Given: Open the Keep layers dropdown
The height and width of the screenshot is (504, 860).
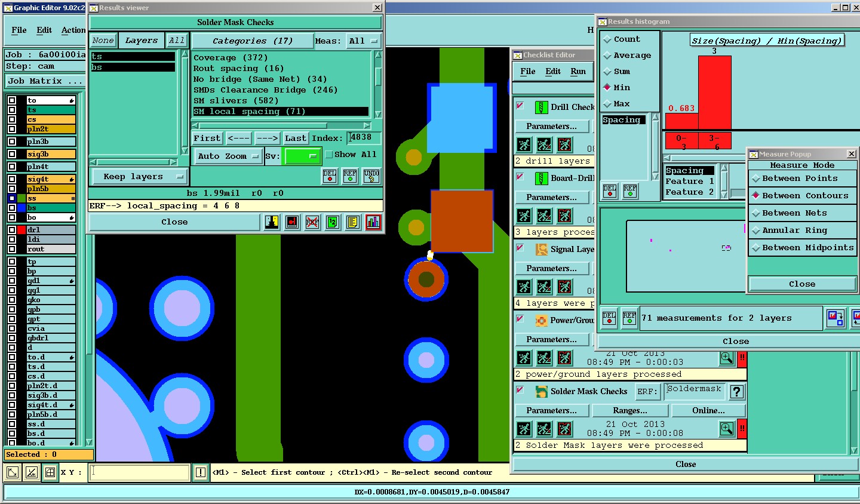Looking at the screenshot, I should point(139,177).
